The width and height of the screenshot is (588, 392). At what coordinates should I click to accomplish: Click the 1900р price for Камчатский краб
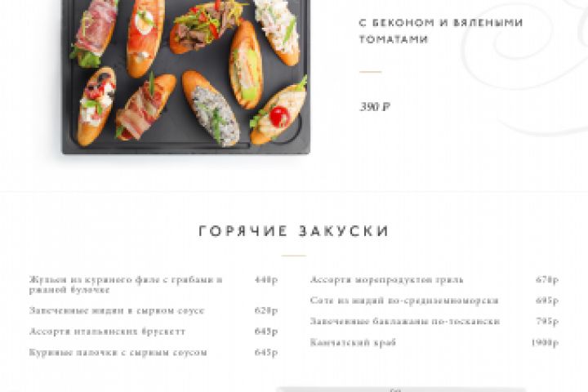tap(545, 342)
